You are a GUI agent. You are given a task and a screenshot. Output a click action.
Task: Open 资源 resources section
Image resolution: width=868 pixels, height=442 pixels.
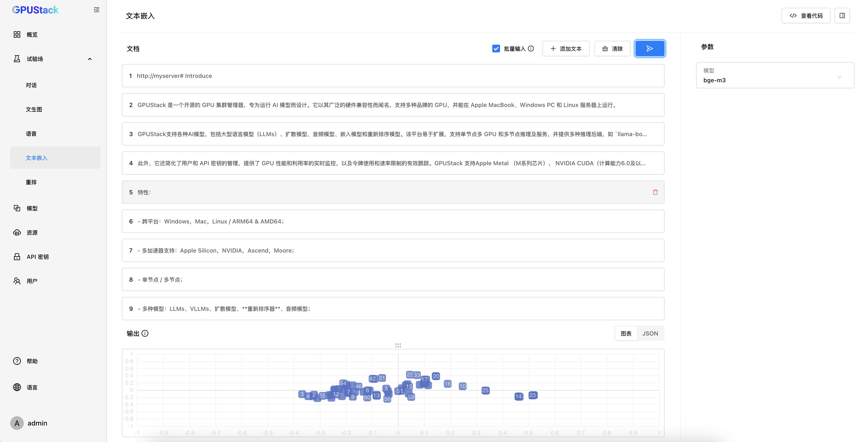(32, 232)
